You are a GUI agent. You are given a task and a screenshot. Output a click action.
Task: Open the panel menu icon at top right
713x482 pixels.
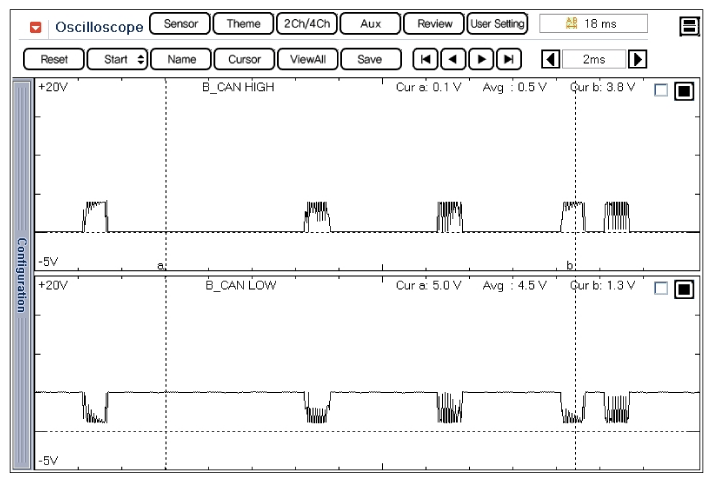[x=689, y=26]
